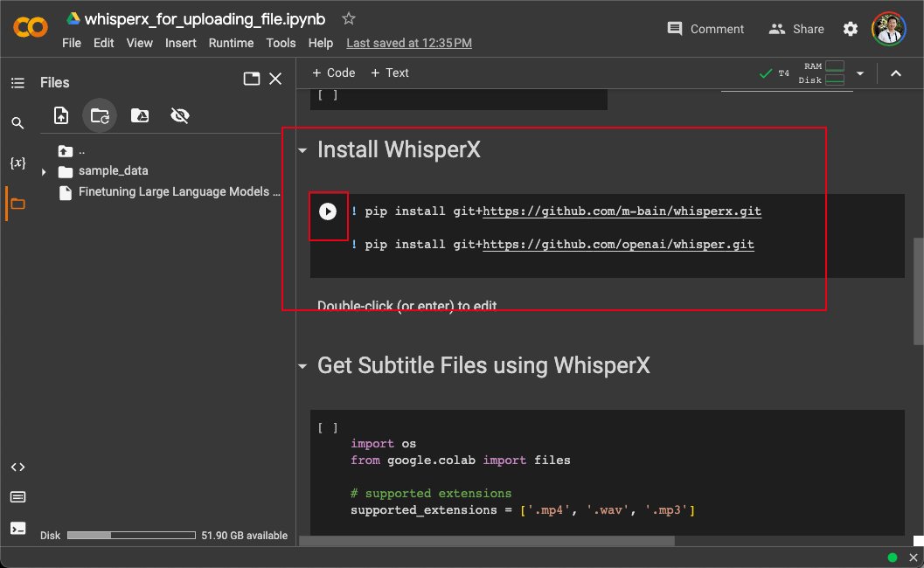Expand the sample_data folder

coord(44,172)
